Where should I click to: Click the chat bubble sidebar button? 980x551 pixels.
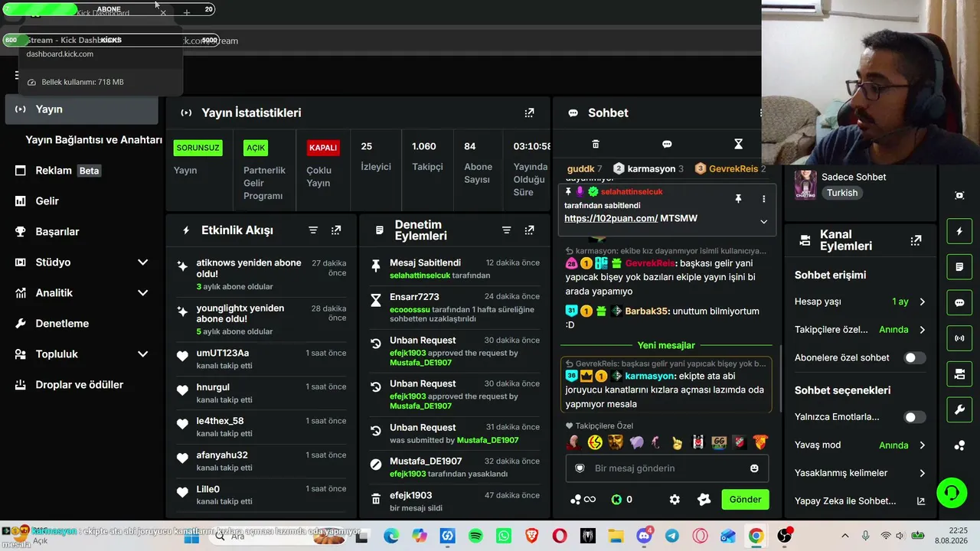959,302
